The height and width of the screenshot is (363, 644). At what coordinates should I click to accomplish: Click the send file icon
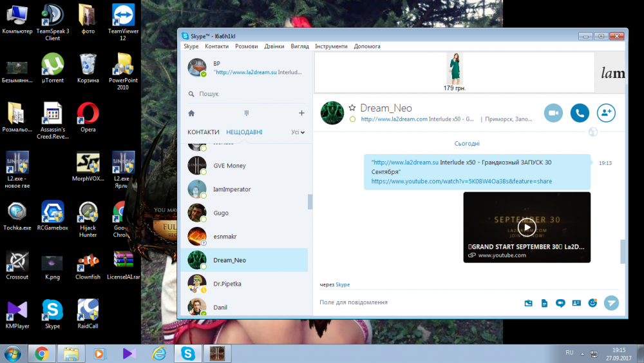tap(544, 302)
